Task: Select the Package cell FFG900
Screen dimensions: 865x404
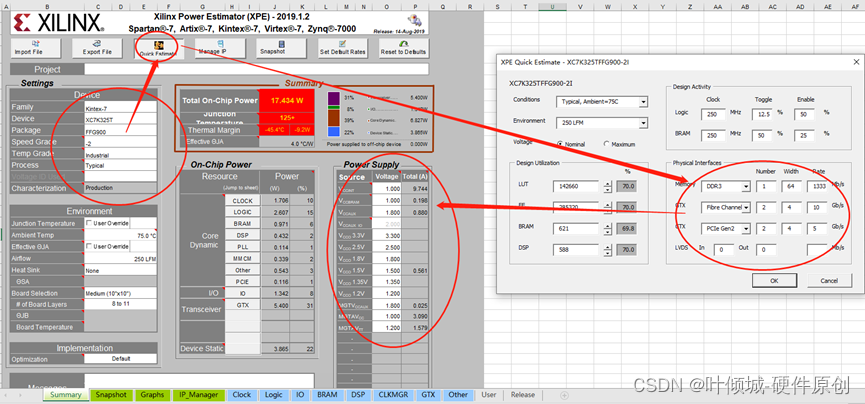Action: click(120, 130)
